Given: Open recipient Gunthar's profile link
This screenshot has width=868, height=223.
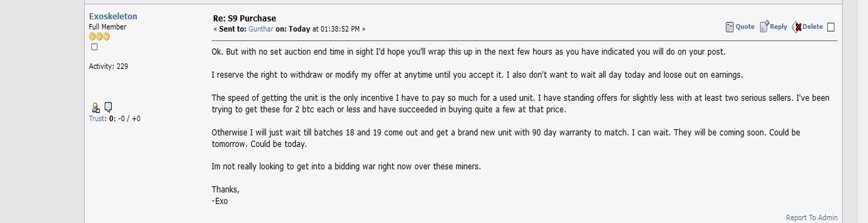Looking at the screenshot, I should 261,29.
